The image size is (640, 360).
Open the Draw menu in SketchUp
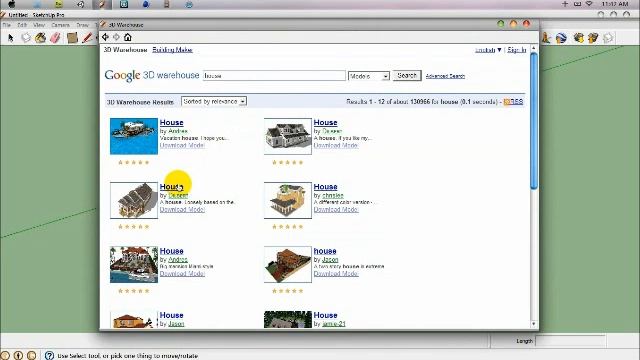[x=82, y=25]
